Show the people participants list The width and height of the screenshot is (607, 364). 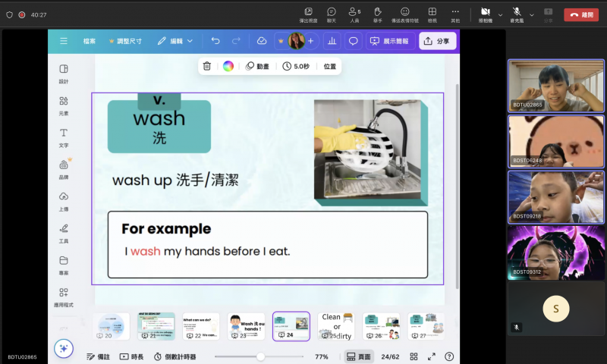pyautogui.click(x=354, y=14)
